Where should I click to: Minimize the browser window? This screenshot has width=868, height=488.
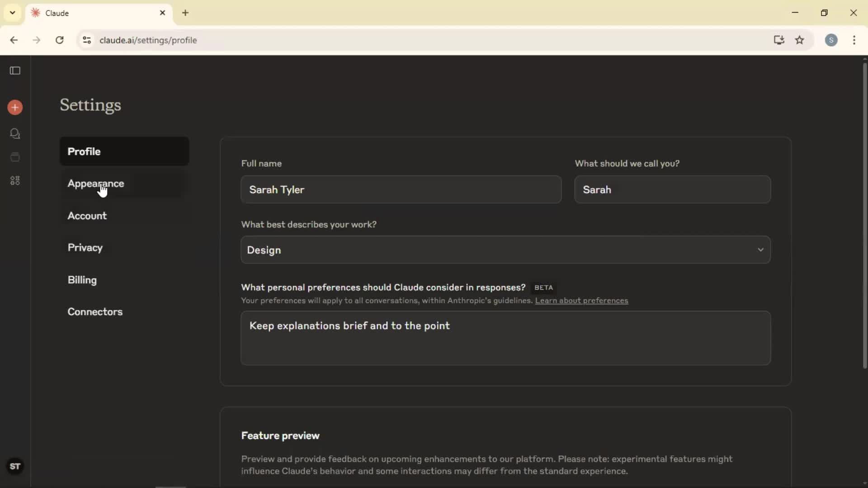[795, 13]
